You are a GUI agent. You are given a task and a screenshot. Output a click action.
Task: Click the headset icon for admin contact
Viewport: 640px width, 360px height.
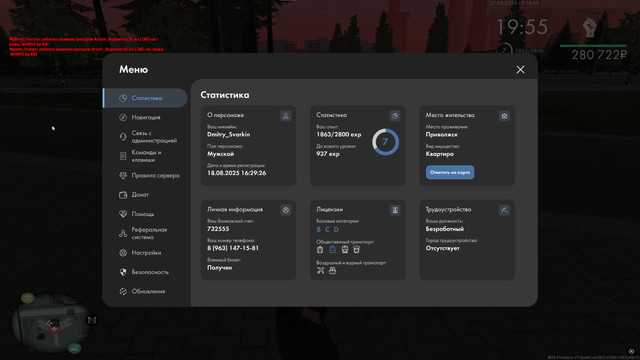point(123,137)
